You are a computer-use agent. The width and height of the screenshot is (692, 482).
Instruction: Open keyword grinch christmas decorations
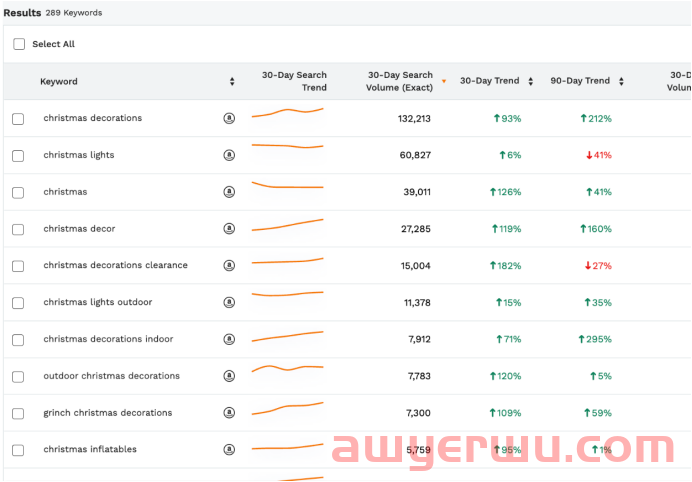108,413
